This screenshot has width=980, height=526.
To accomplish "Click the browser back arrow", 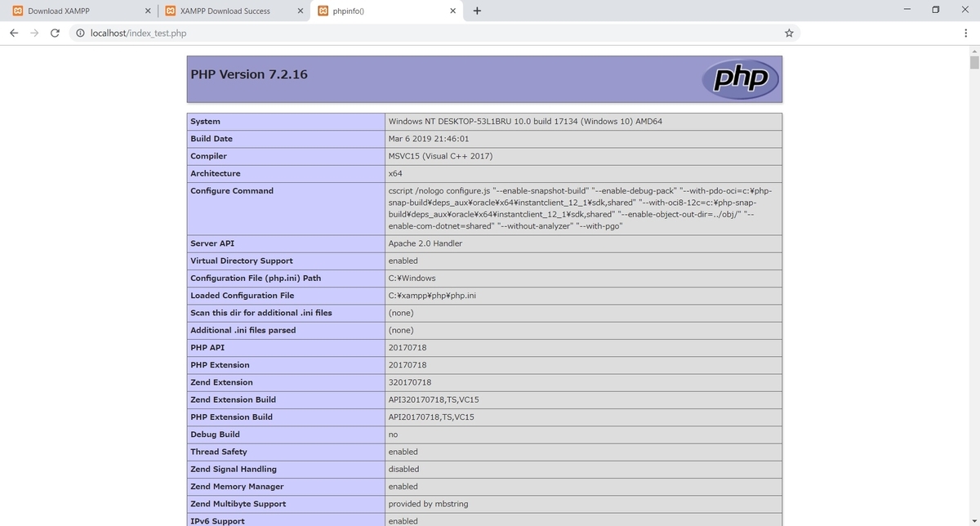I will [x=14, y=33].
